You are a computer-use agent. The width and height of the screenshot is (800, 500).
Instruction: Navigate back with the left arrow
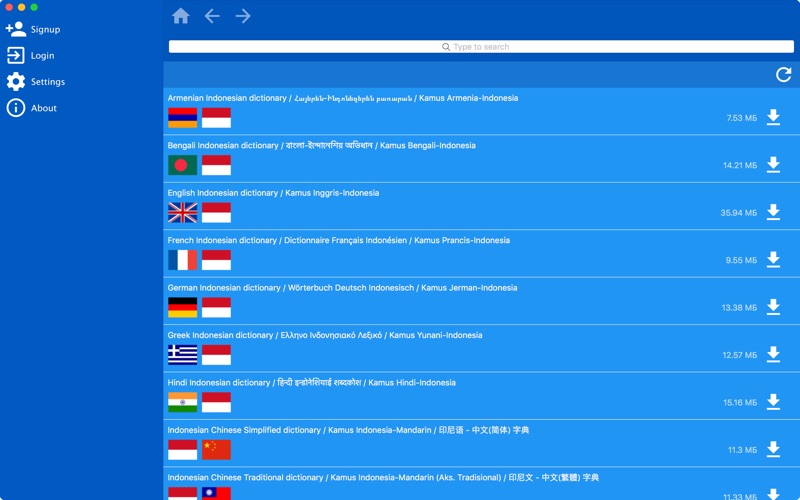[x=212, y=16]
